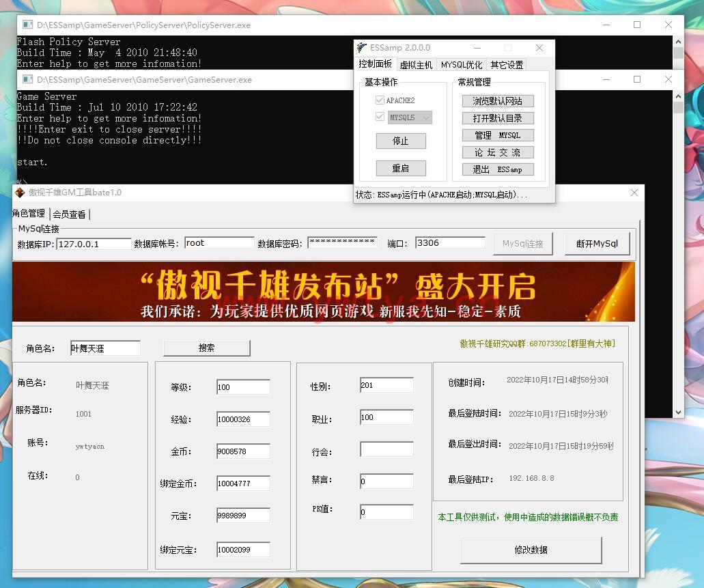The height and width of the screenshot is (588, 704).
Task: Click the 绑定元宝 input field
Action: [x=243, y=550]
